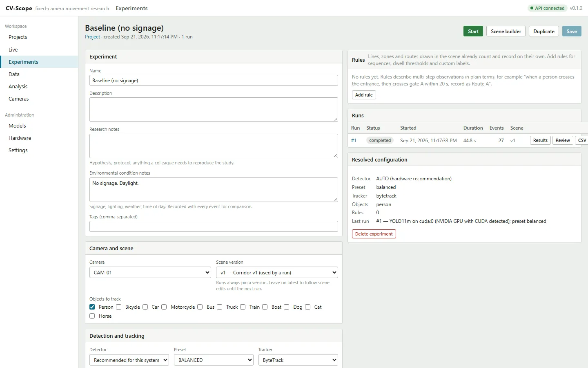Open Settings in the sidebar
Screen dimensions: 588x368
[39, 150]
